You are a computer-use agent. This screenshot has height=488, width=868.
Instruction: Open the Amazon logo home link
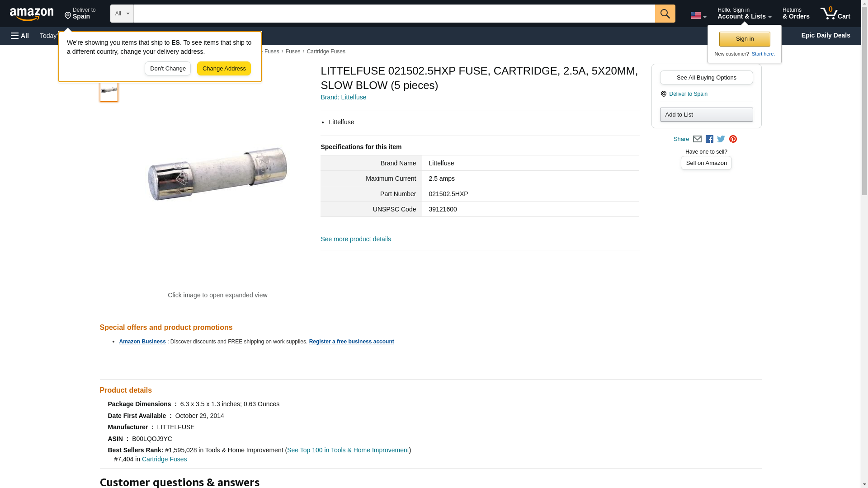[32, 14]
